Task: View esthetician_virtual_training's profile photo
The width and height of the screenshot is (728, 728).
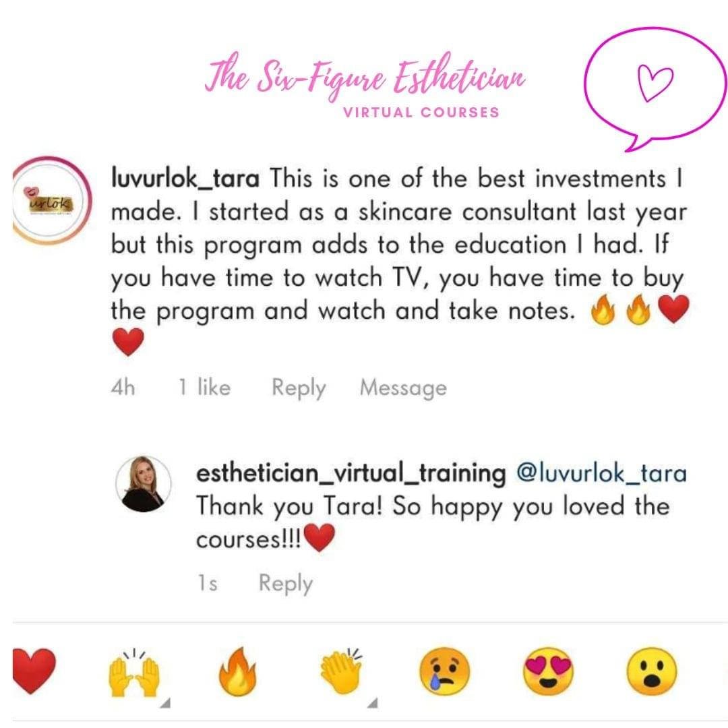Action: point(143,484)
